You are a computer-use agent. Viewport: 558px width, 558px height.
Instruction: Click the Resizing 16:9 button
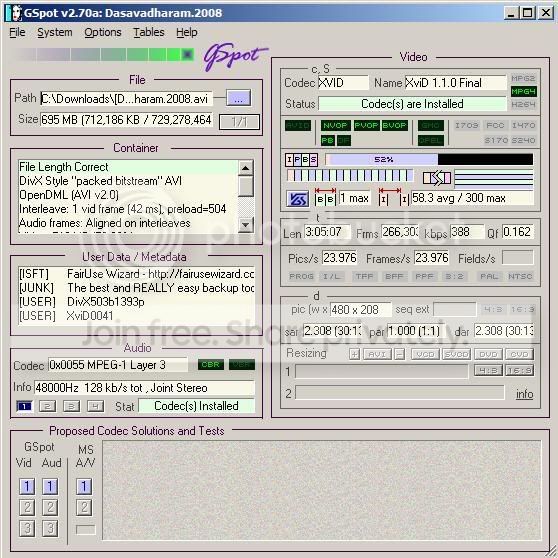point(520,370)
